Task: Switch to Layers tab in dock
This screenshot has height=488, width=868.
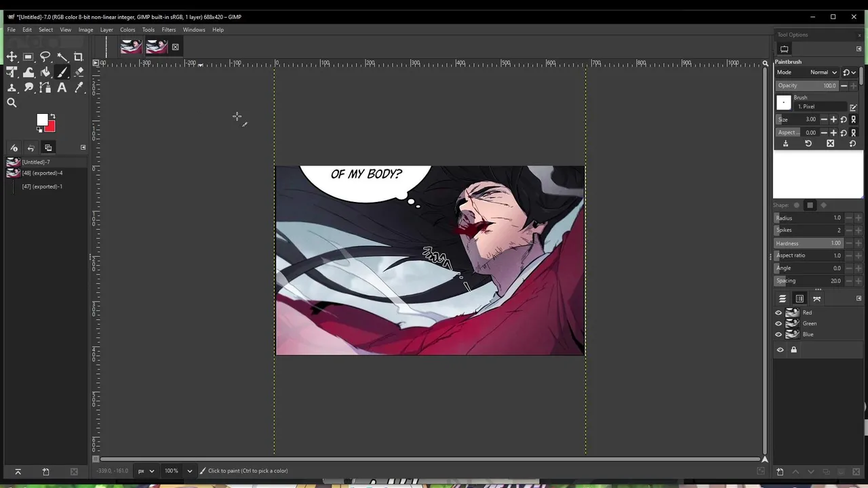Action: [x=783, y=299]
